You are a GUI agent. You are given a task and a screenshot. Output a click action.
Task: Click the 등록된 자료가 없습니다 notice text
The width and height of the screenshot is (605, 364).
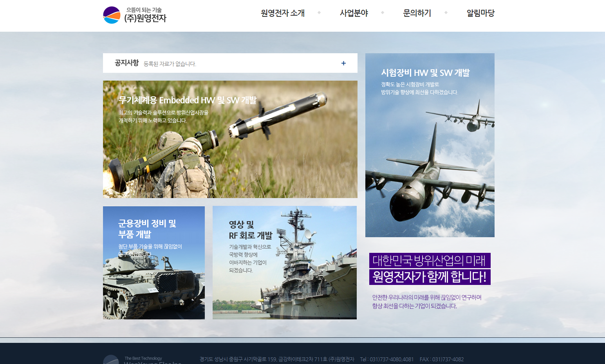click(x=170, y=64)
